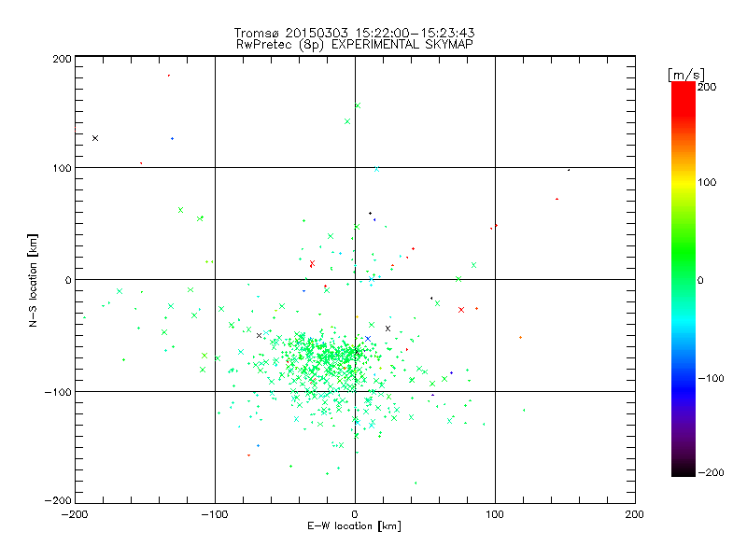Click the x-axis tick label '100'
The height and width of the screenshot is (560, 747).
point(495,514)
